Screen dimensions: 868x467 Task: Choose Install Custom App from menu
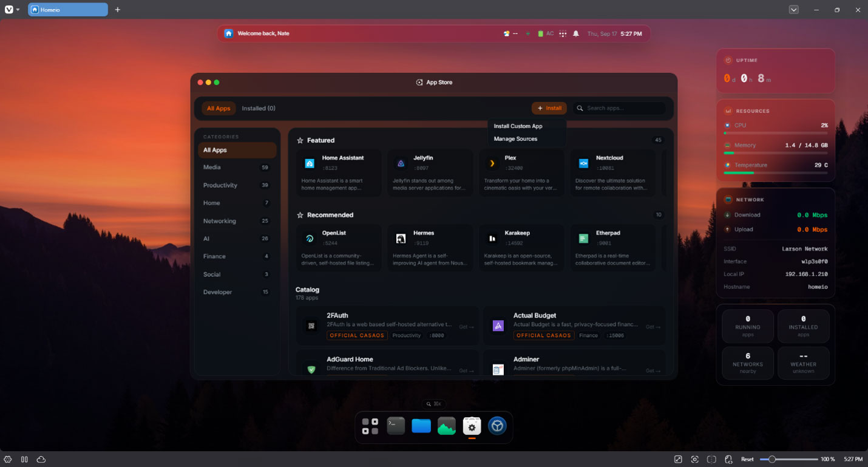(x=518, y=126)
